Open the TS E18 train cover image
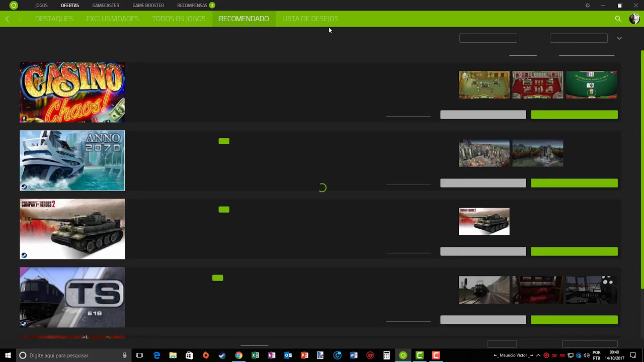644x362 pixels. pyautogui.click(x=72, y=297)
